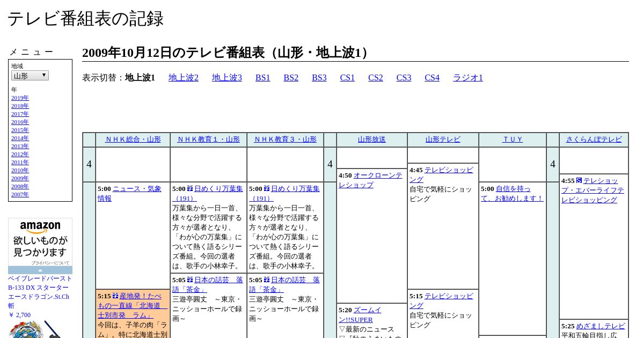644x338 pixels.
Task: Open 日本の話芸 落語 in ＮＨＫ教育３ column
Action: click(284, 285)
